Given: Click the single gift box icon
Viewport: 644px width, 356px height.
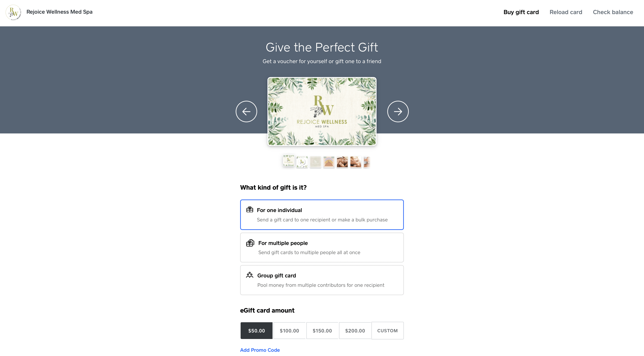Looking at the screenshot, I should tap(250, 210).
